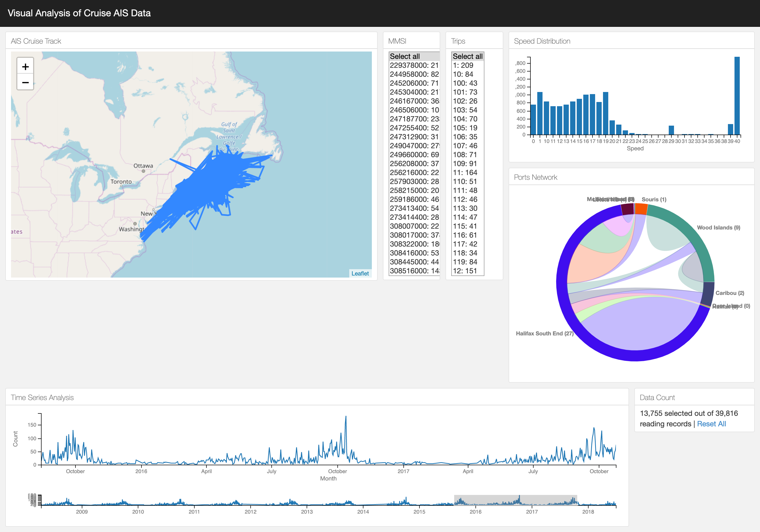Pick trip '10: 84' in Trips
The image size is (760, 532).
tap(467, 74)
